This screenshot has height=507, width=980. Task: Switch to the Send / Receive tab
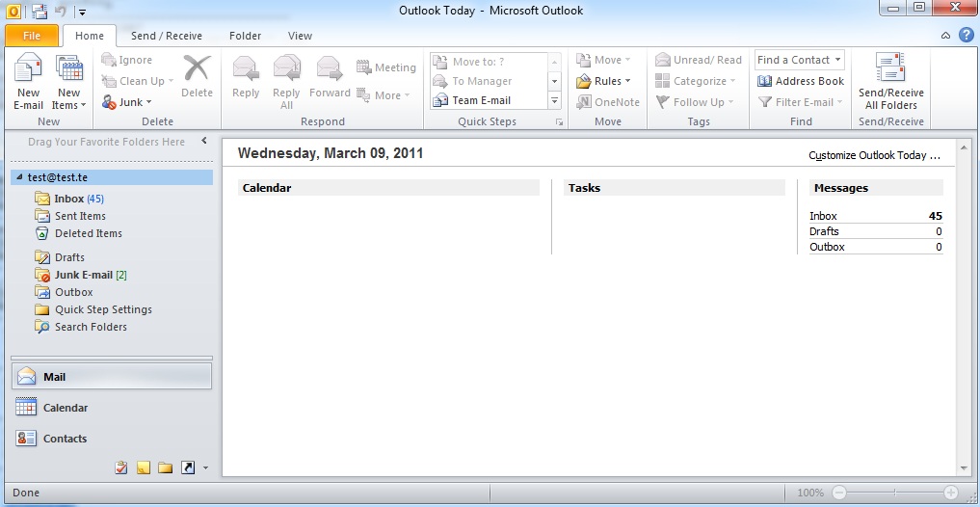pyautogui.click(x=167, y=36)
